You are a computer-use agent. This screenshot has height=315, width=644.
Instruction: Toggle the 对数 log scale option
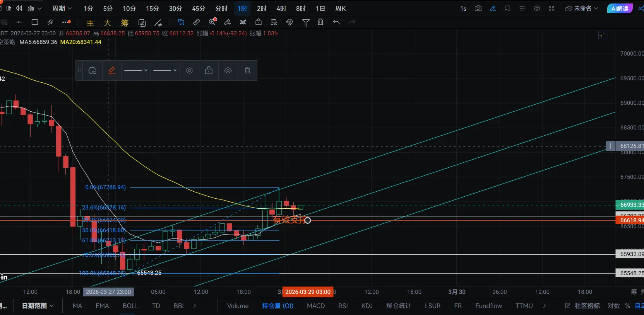point(614,306)
